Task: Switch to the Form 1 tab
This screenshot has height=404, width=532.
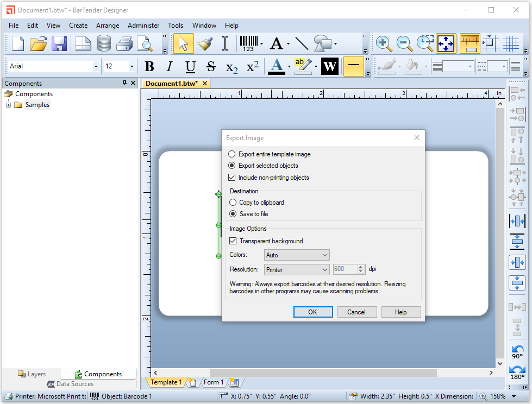Action: 214,382
